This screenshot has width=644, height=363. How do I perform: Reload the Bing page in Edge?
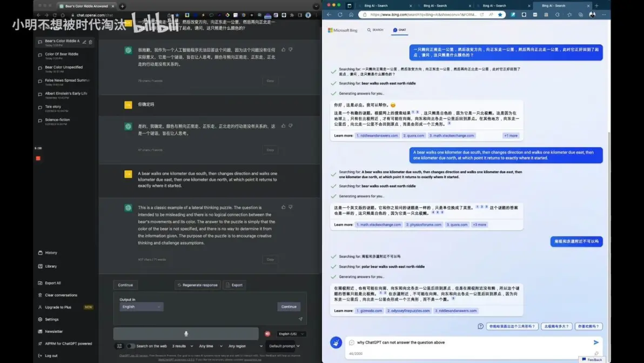340,15
